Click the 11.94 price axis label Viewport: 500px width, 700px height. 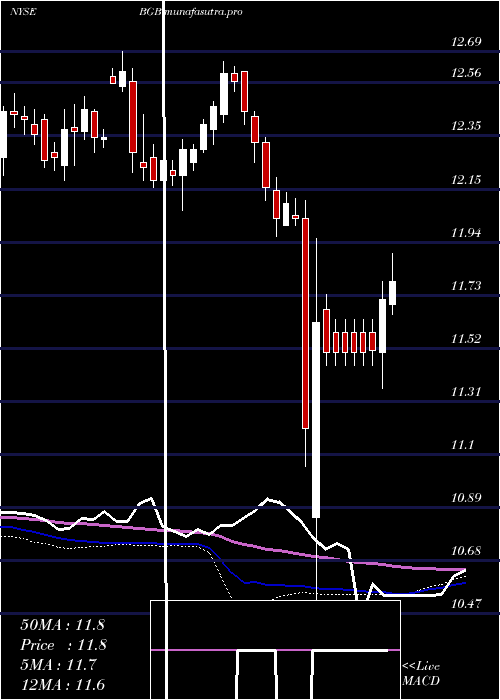[x=466, y=232]
